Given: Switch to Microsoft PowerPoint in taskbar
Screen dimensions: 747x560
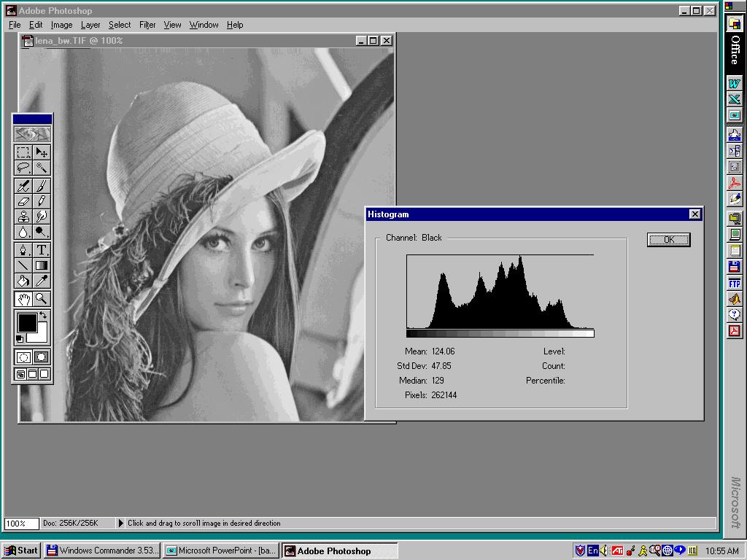Looking at the screenshot, I should [x=221, y=551].
